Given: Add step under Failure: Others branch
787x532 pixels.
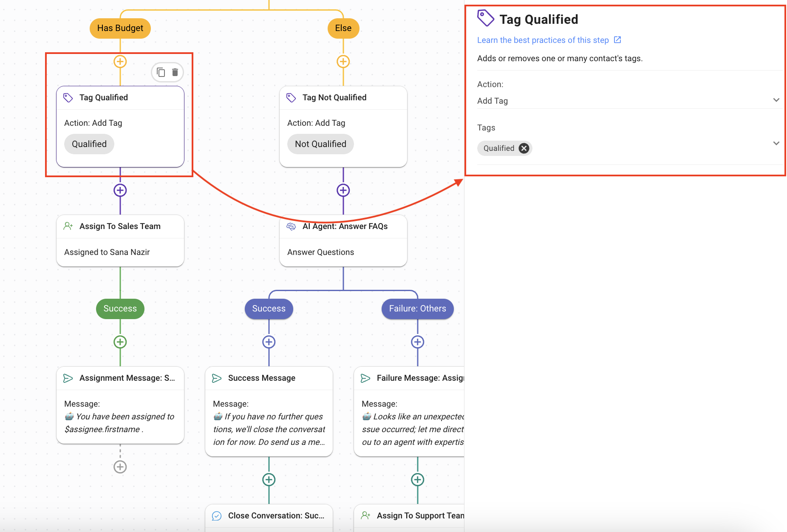Looking at the screenshot, I should click(x=418, y=342).
